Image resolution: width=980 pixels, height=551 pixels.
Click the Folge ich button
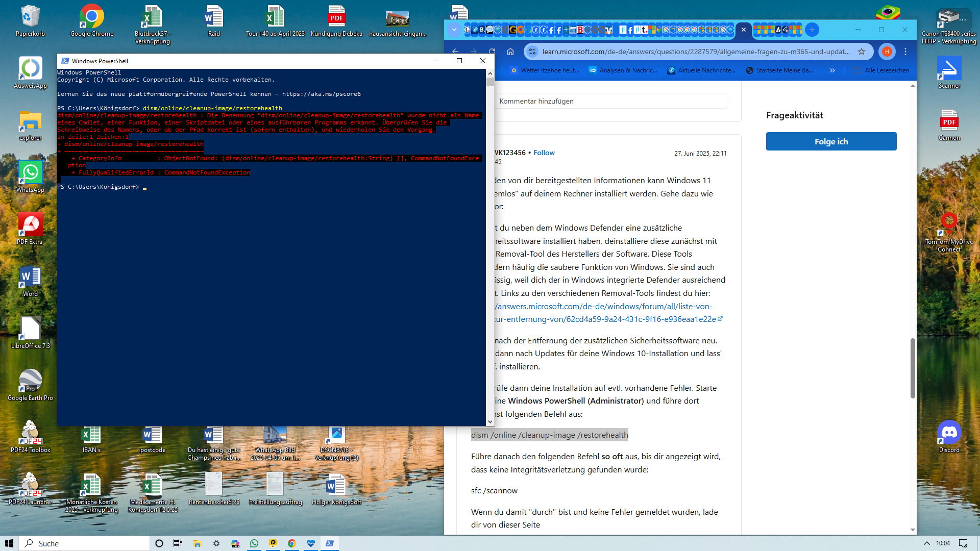point(831,141)
